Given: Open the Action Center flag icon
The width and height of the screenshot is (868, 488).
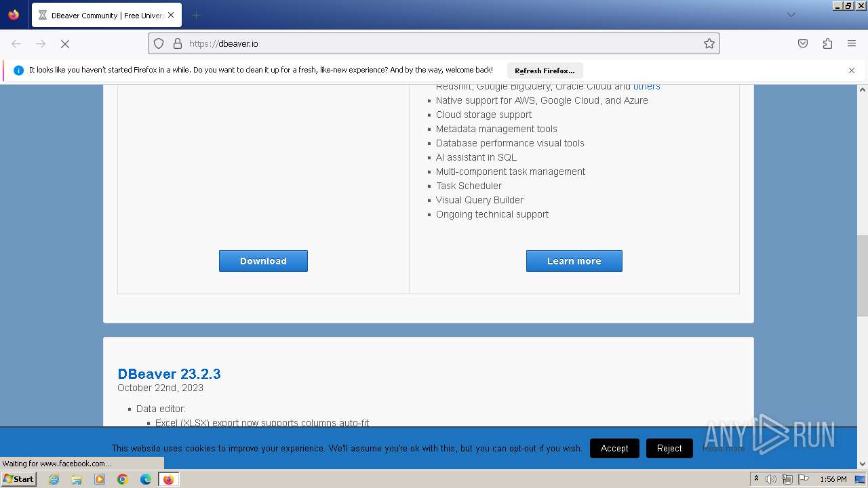Looking at the screenshot, I should 804,479.
